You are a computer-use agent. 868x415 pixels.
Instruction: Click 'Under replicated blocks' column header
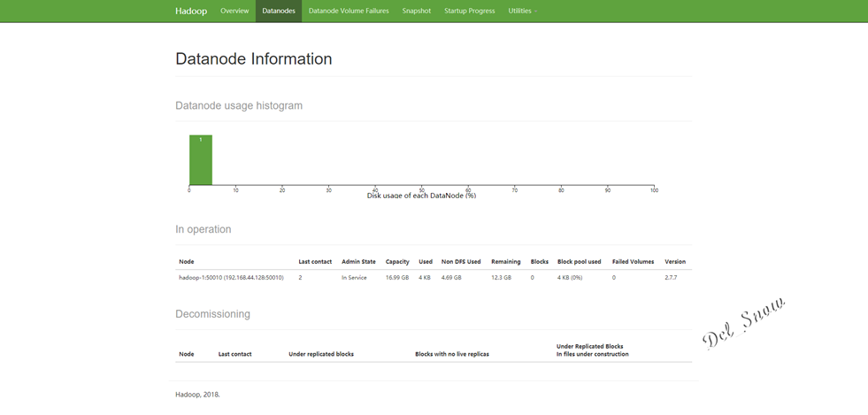click(321, 354)
